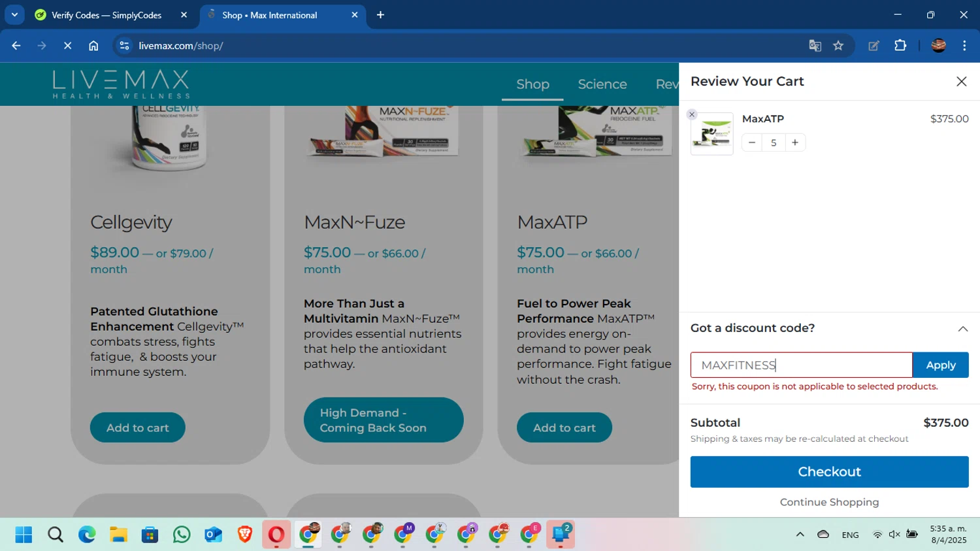Open the Windows Start menu

pos(24,535)
